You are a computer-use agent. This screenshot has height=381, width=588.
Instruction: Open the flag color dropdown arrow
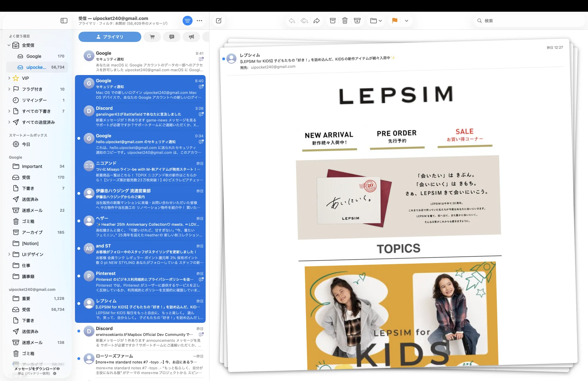pos(406,21)
